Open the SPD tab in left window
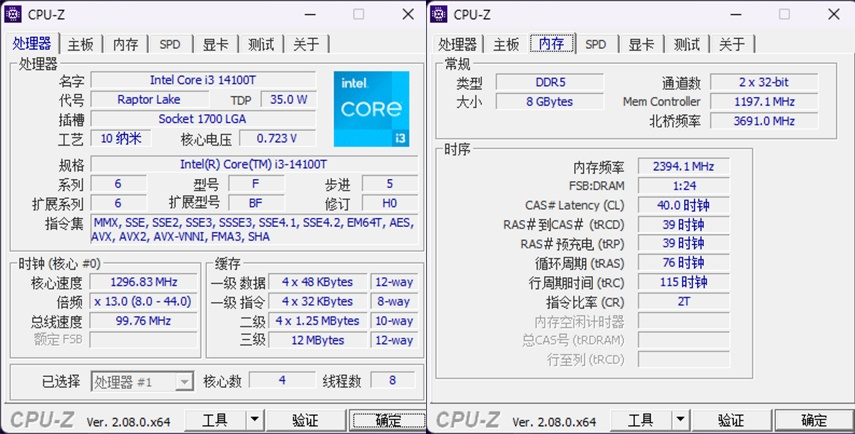 (170, 44)
